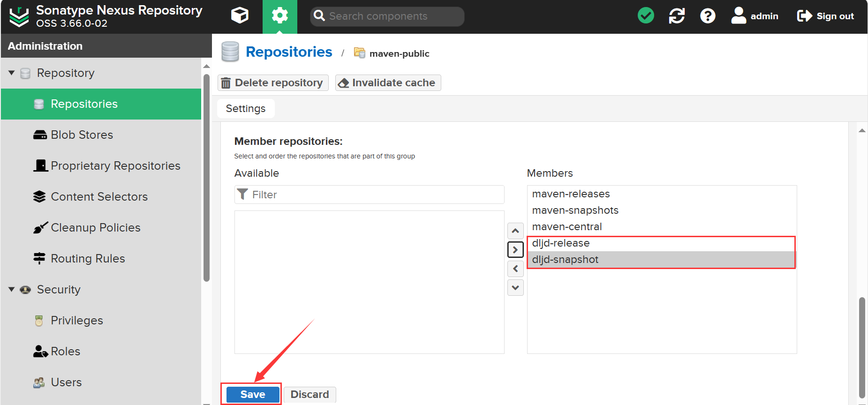Screen dimensions: 868x405
Task: Save the repository settings
Action: [x=253, y=394]
